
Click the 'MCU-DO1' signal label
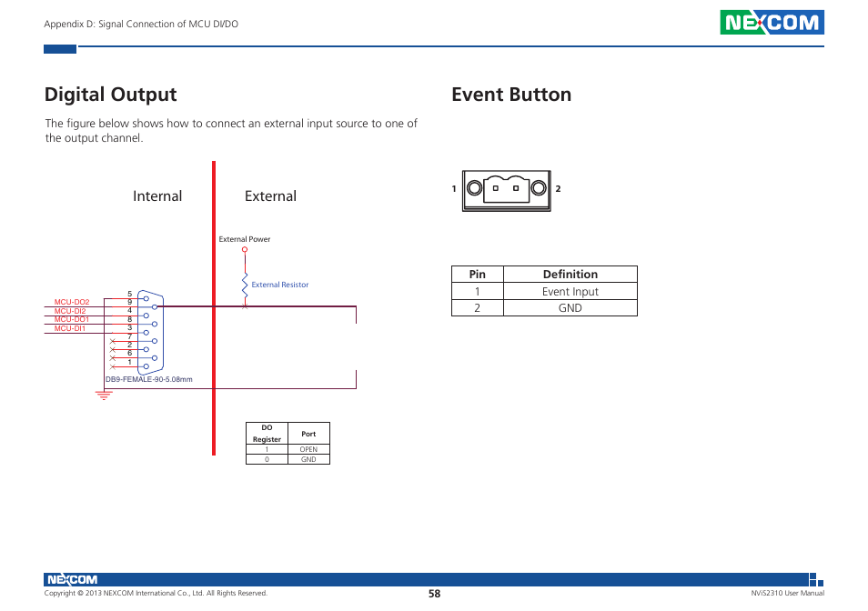(x=71, y=319)
